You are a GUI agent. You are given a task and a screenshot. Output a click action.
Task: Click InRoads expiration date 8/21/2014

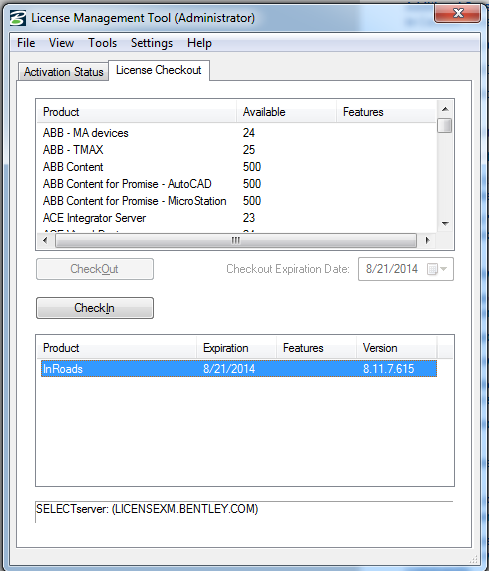coord(229,369)
